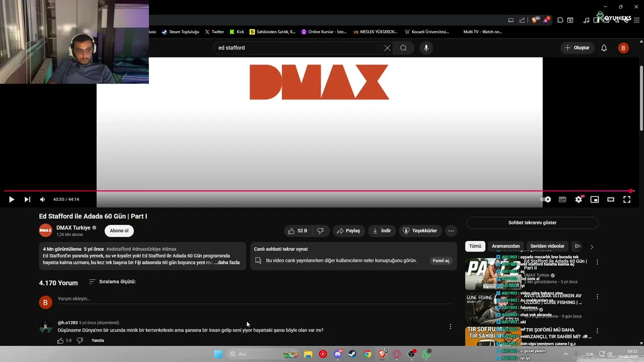
Task: Open the Twitter bookmark
Action: [214, 32]
